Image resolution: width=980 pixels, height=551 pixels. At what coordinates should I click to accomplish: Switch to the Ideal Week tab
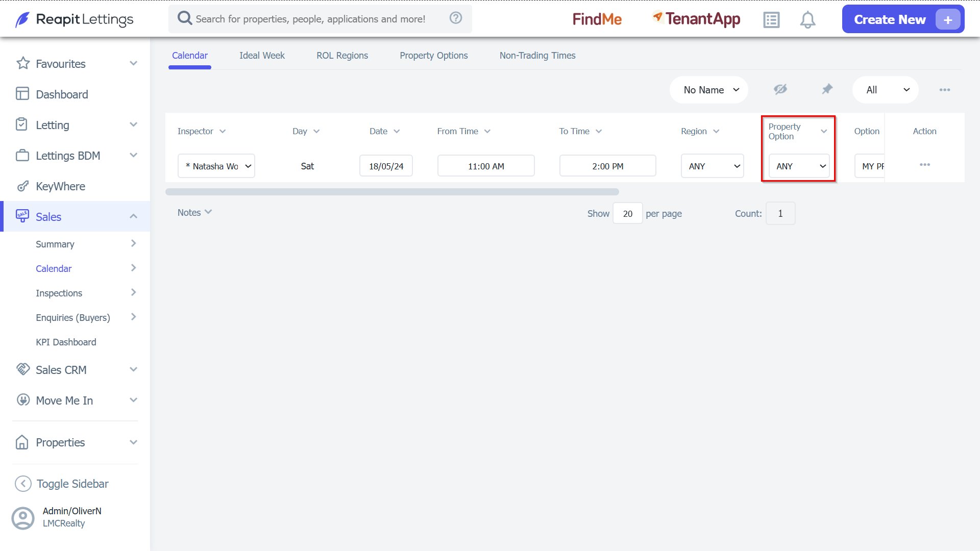[262, 56]
